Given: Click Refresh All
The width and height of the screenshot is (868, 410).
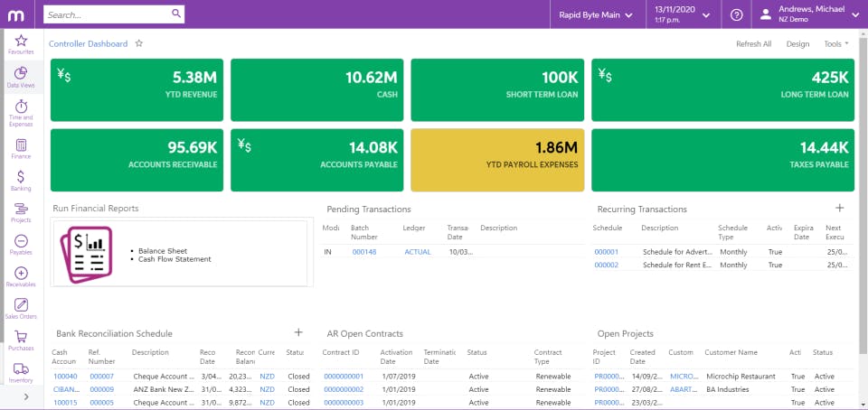Looking at the screenshot, I should (753, 43).
